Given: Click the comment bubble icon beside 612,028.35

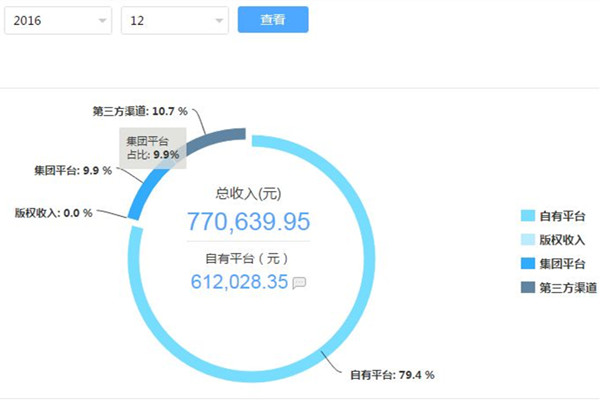Looking at the screenshot, I should tap(298, 283).
